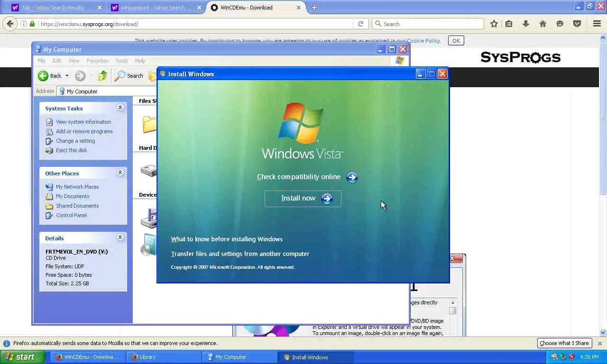Switch to the 7zip Yahoo Search Results tab
607x364 pixels.
(x=56, y=8)
